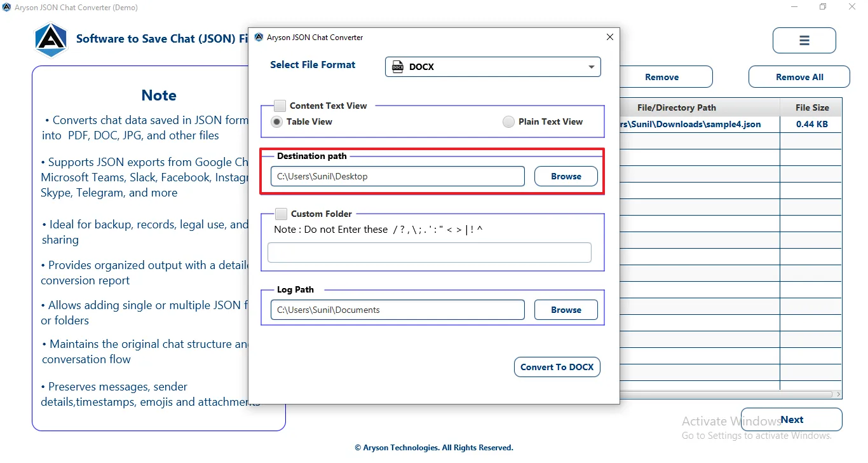Click the 0.44 KB file size cell
The height and width of the screenshot is (463, 868).
(x=812, y=124)
